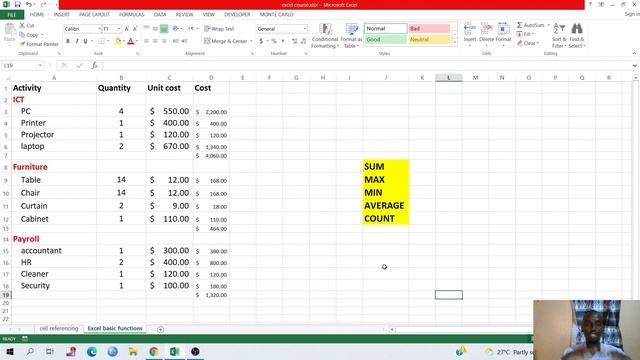
Task: Open the borders dropdown
Action: coord(108,41)
